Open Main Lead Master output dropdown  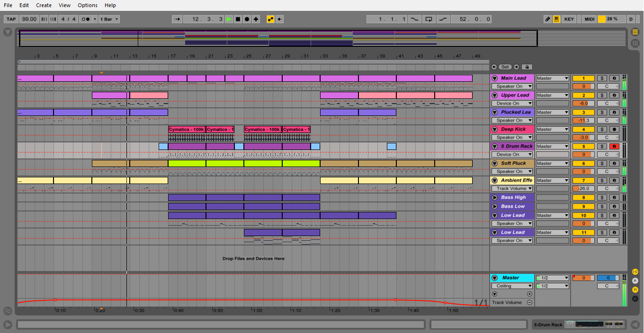pos(552,78)
